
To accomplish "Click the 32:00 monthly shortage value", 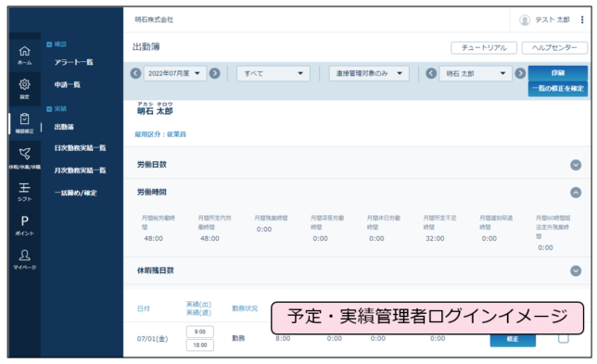I will (x=435, y=238).
